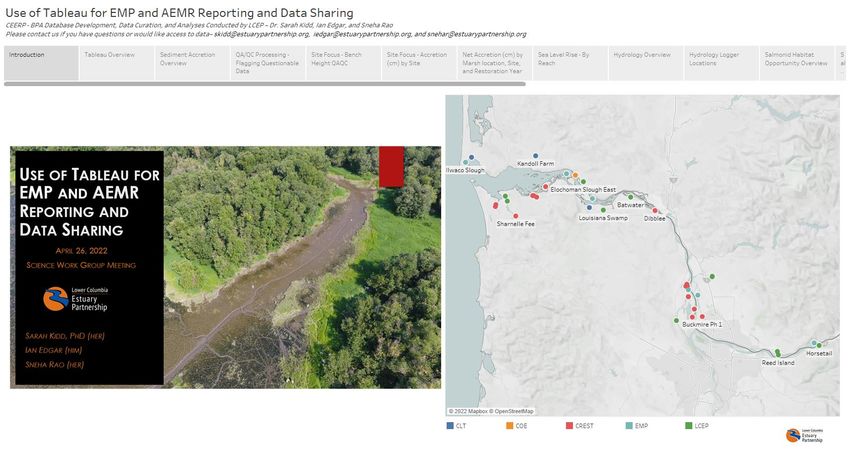Click the April 26, 2022 slide text

coord(81,250)
